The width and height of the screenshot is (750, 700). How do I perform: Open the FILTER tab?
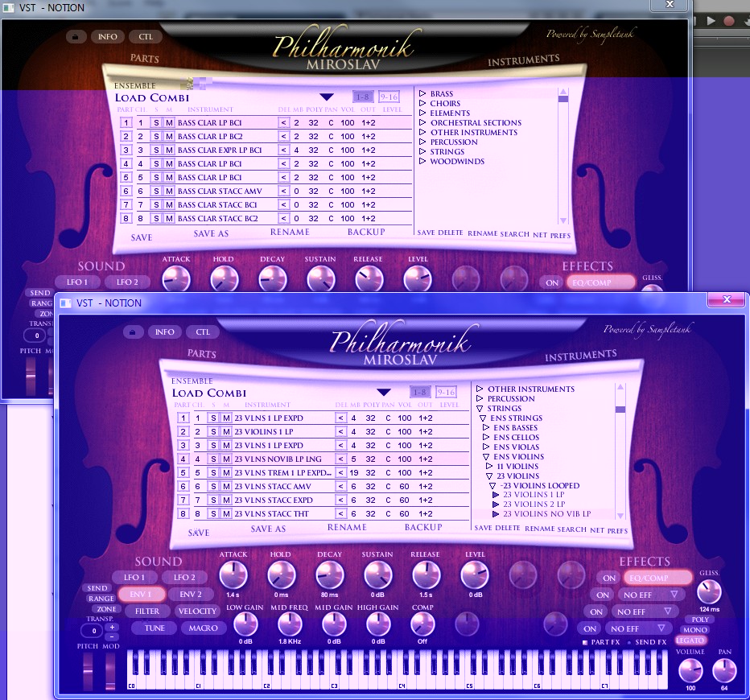146,611
